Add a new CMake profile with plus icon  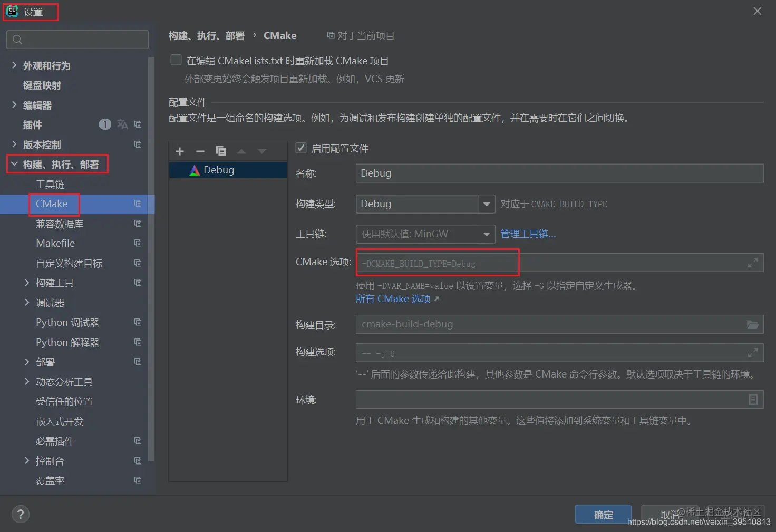click(x=179, y=151)
